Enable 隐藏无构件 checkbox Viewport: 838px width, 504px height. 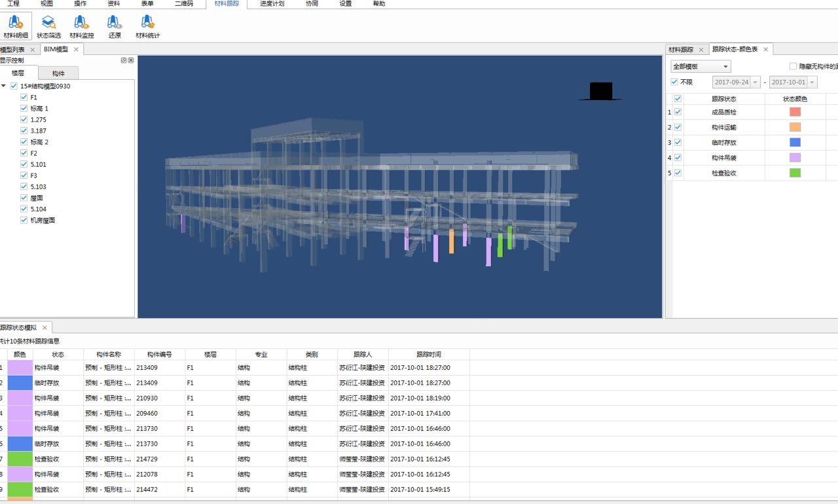(x=793, y=67)
